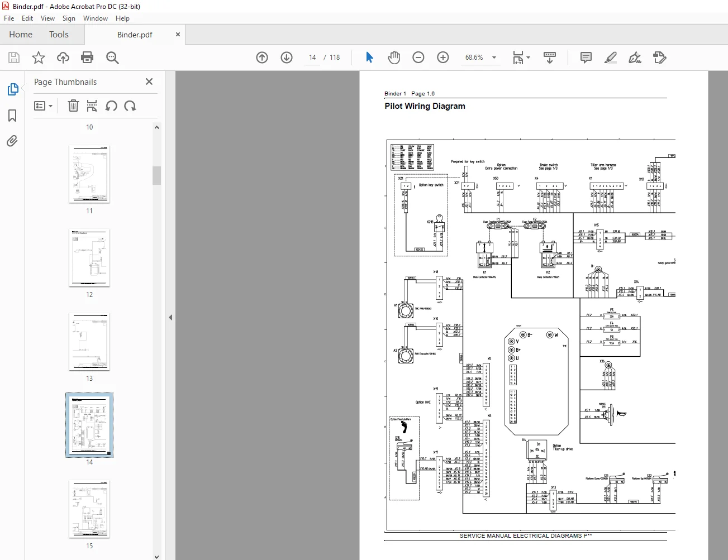Click the thumbnails panel scrollbar thumb
The height and width of the screenshot is (560, 728).
click(x=156, y=175)
